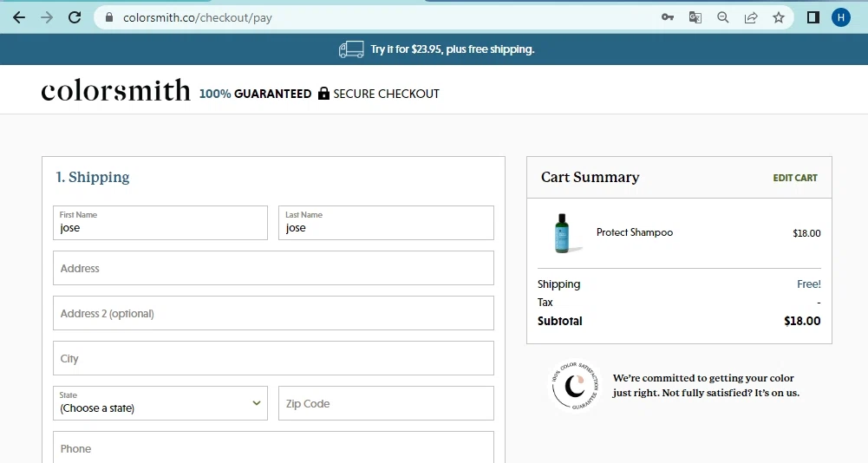Click the color commitment guarantee message
This screenshot has height=463, width=868.
pos(706,386)
